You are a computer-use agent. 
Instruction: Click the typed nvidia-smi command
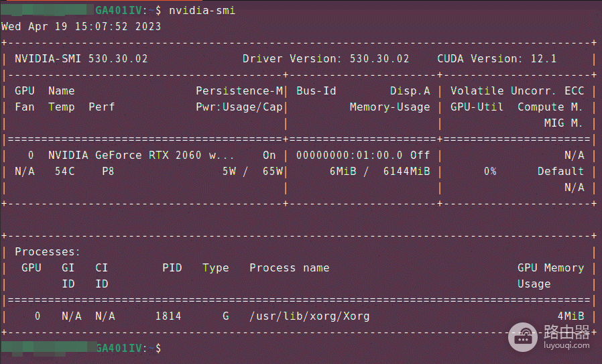coord(202,10)
